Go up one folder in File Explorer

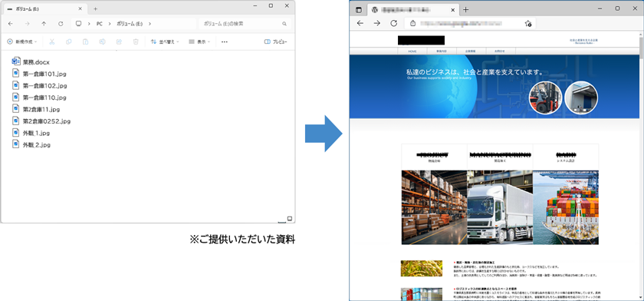(x=44, y=24)
